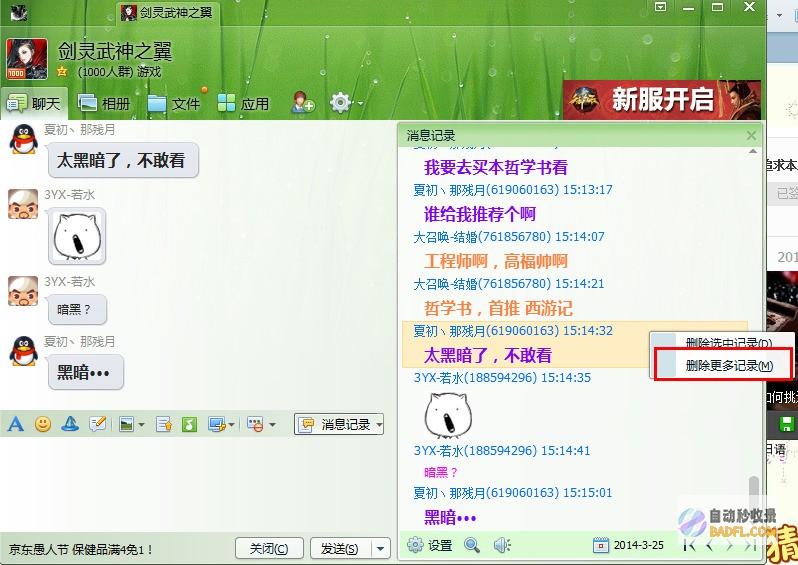This screenshot has width=798, height=565.
Task: Open the font selection toolbar (A icon)
Action: 16,423
